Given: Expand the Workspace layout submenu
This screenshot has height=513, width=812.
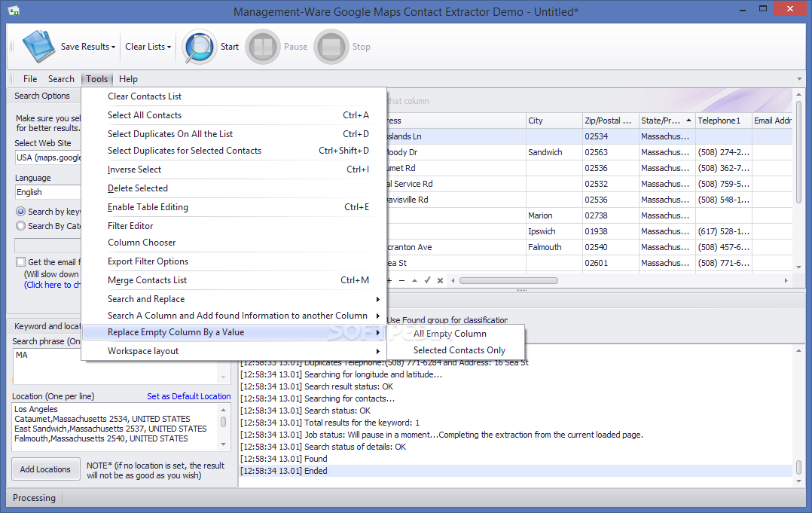Looking at the screenshot, I should point(234,351).
